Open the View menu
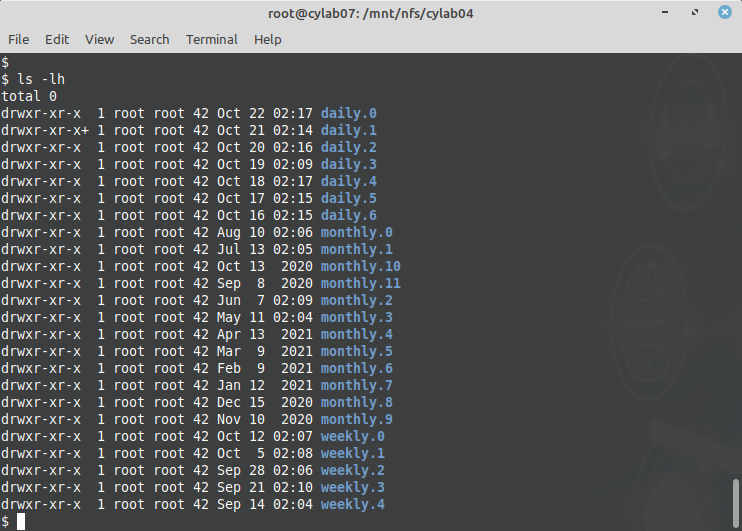The width and height of the screenshot is (742, 531). point(99,39)
